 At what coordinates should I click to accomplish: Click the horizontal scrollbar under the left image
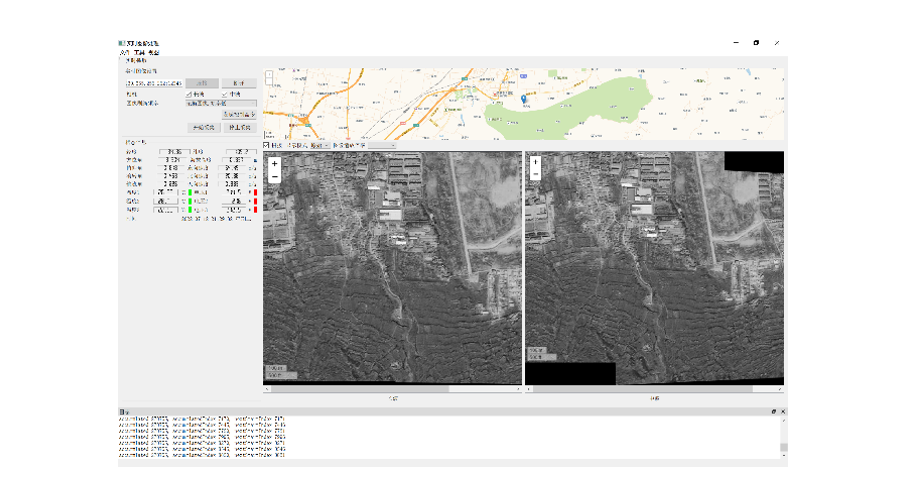[x=392, y=388]
